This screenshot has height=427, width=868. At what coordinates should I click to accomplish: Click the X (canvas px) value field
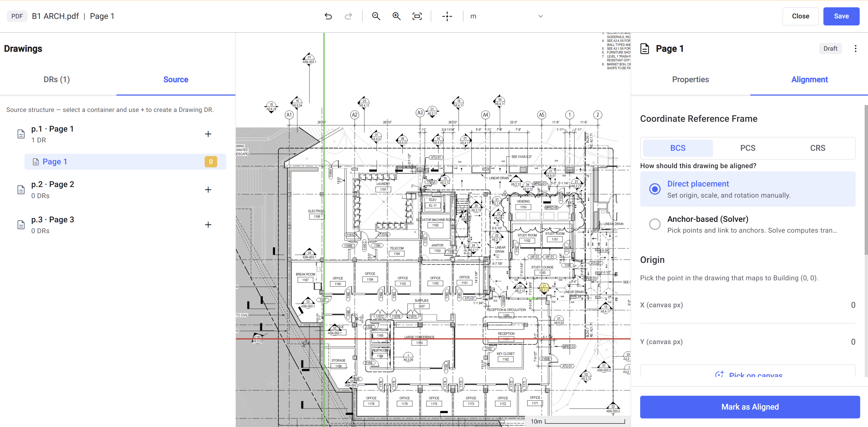coord(747,305)
